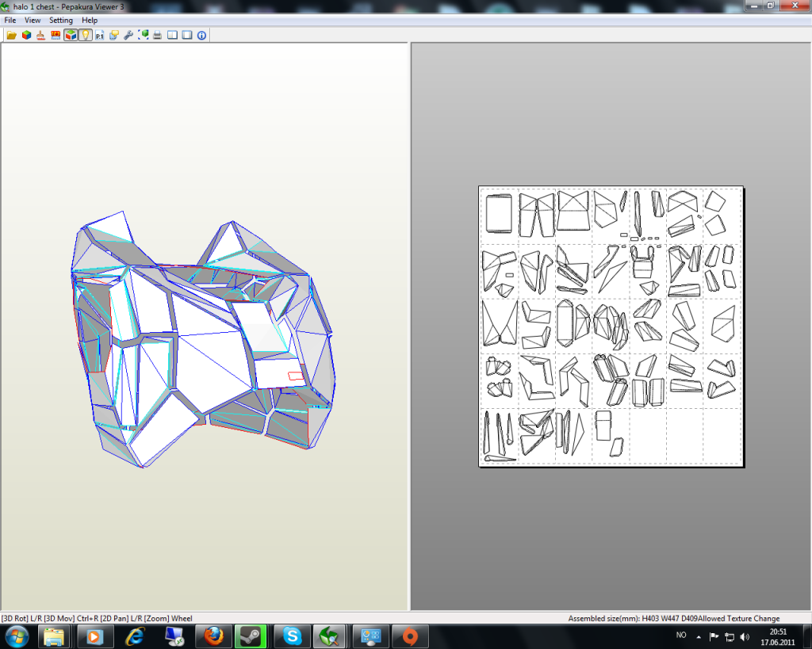Viewport: 812px width, 649px height.
Task: Click the Show Desktop bar
Action: point(807,636)
